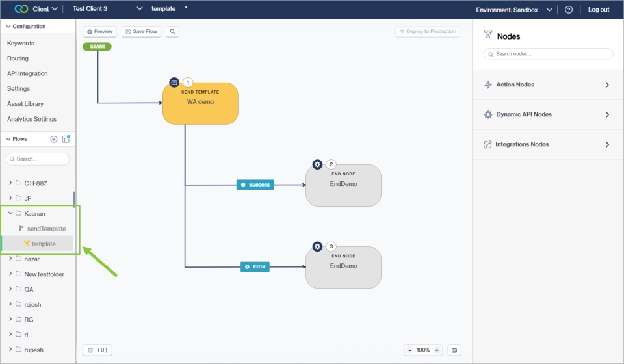Open the Routing configuration item
The image size is (624, 364).
click(x=18, y=58)
